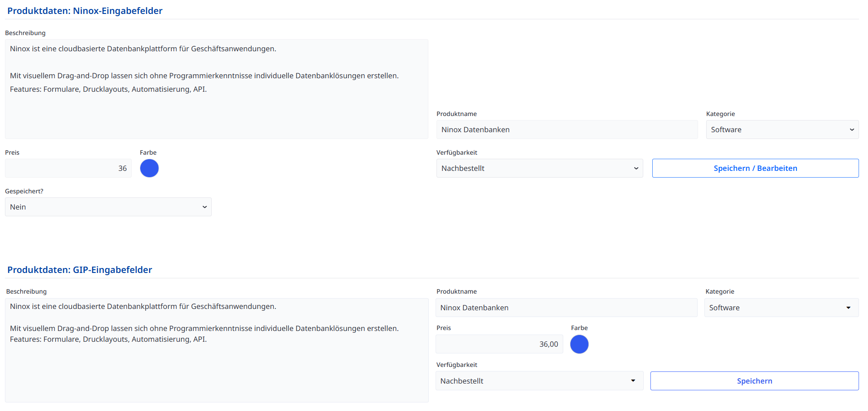Open the Kategorie dropdown in GIP section
This screenshot has height=411, width=868.
pos(781,308)
